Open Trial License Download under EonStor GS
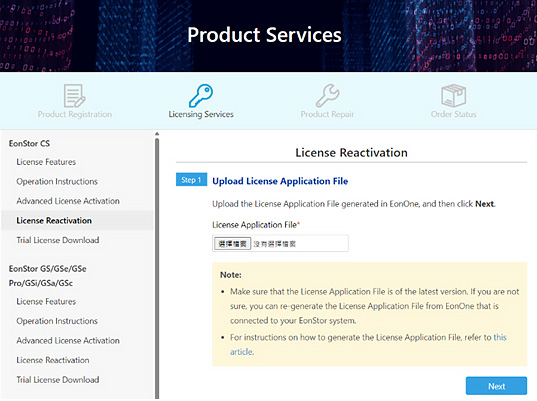 click(58, 379)
